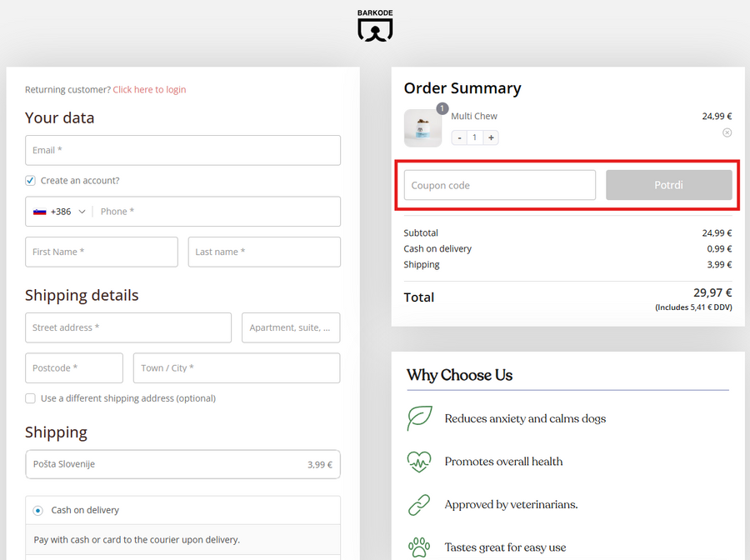Open the Multi Chew product thumbnail
The width and height of the screenshot is (750, 560).
coord(422,128)
